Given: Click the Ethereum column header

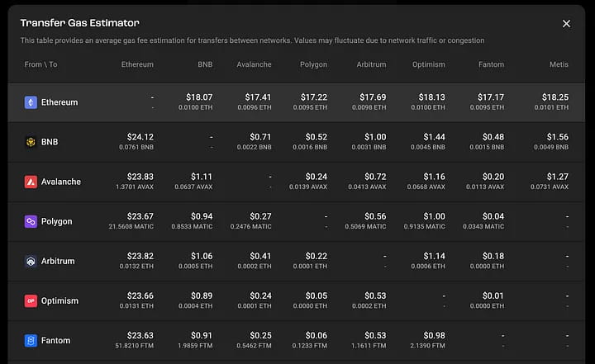Looking at the screenshot, I should (x=137, y=64).
